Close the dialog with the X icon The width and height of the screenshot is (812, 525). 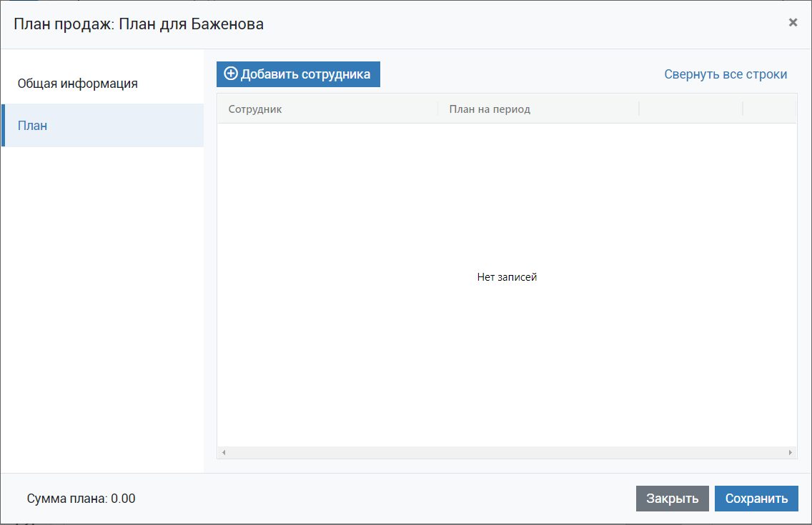pos(793,23)
